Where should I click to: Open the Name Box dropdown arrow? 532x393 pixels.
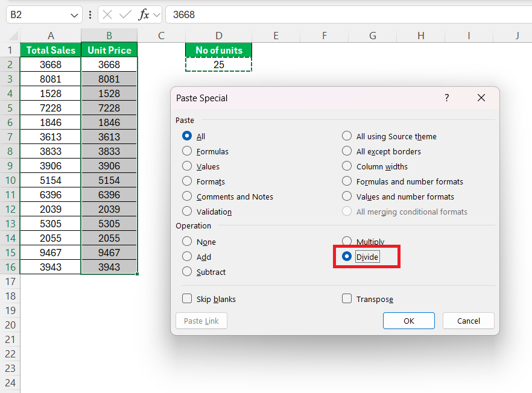[x=74, y=15]
